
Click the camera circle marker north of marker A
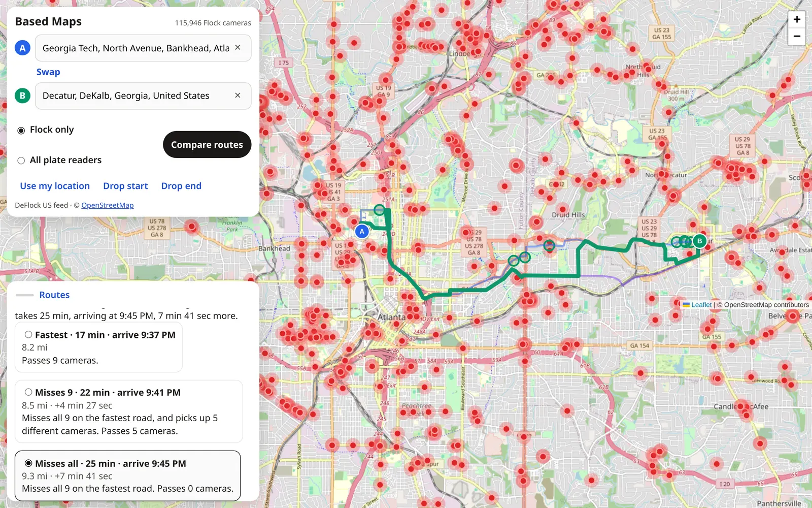(x=379, y=209)
